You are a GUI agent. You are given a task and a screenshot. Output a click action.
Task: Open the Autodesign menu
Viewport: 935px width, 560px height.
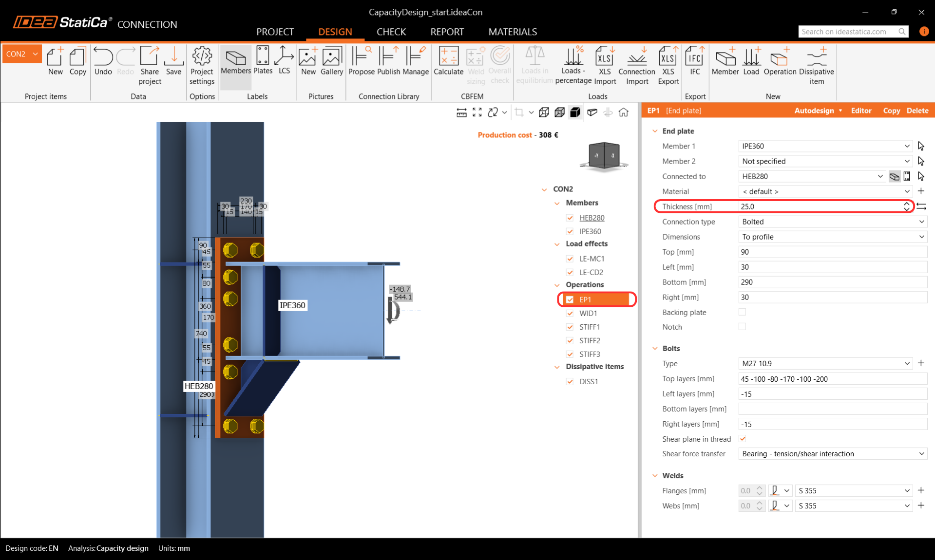pyautogui.click(x=818, y=111)
